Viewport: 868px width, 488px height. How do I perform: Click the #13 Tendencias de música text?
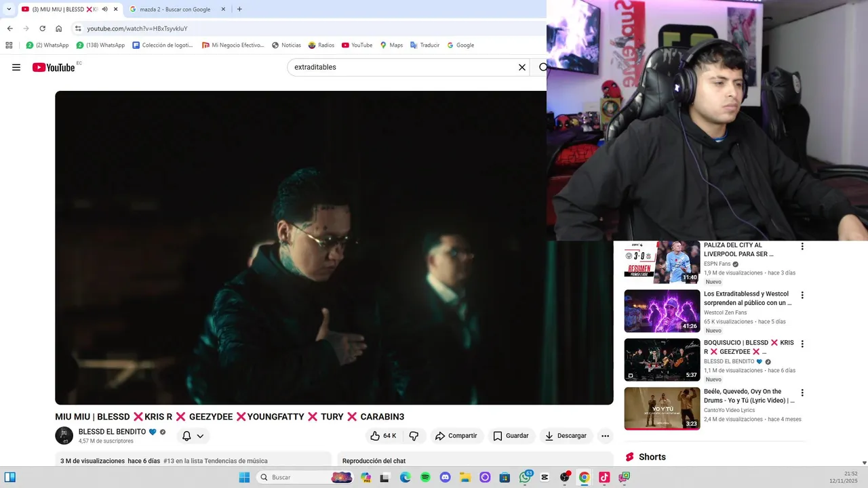point(215,461)
